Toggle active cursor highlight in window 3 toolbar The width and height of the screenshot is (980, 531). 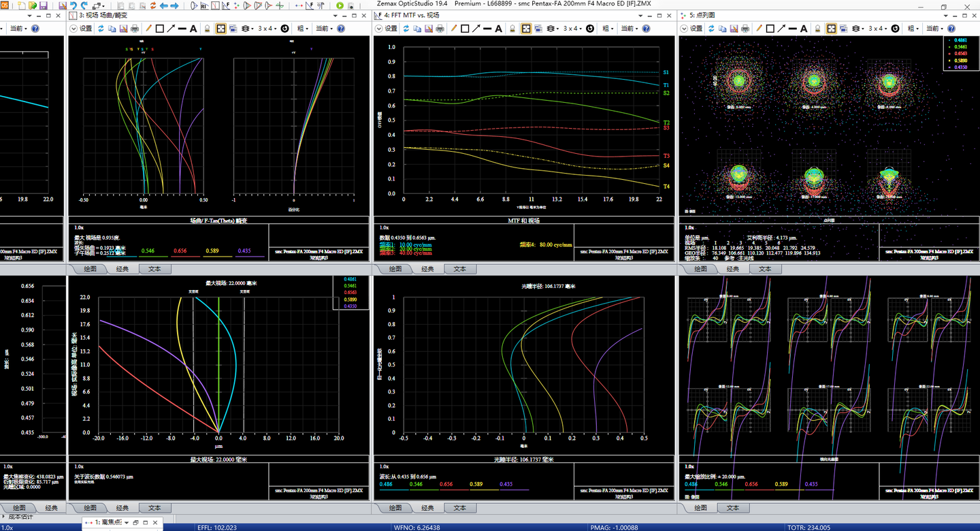pyautogui.click(x=221, y=29)
